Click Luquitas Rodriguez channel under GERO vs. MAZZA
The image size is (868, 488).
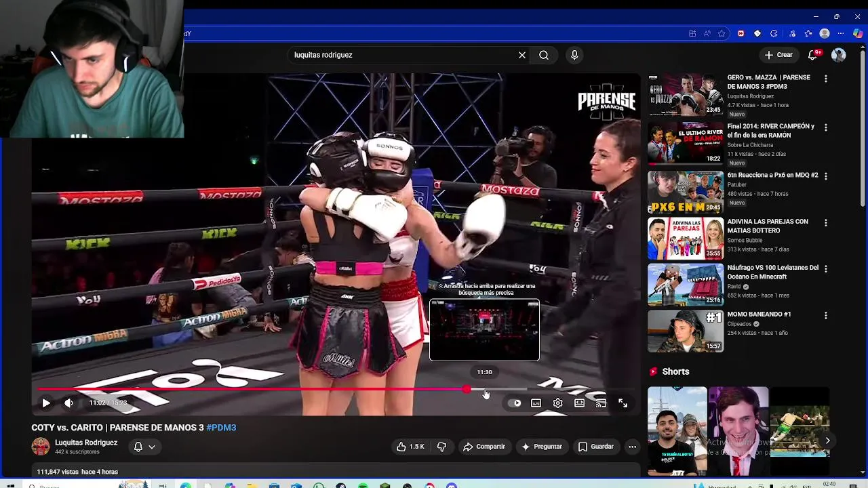point(750,96)
